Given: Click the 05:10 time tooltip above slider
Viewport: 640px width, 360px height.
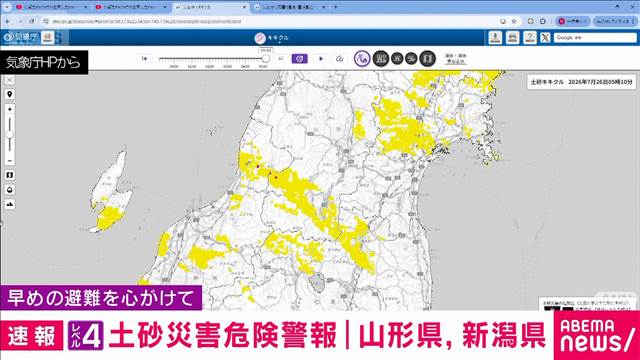Looking at the screenshot, I should point(266,50).
